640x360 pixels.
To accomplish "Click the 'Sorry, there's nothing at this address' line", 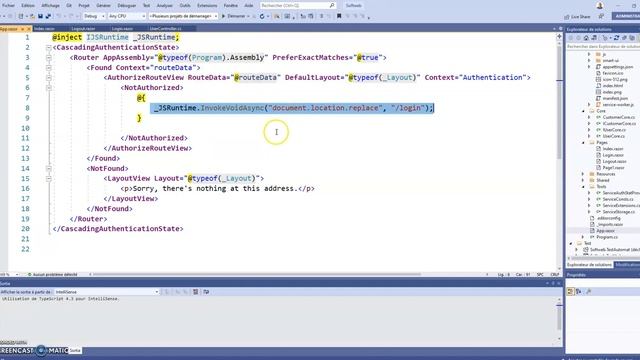I will [218, 189].
